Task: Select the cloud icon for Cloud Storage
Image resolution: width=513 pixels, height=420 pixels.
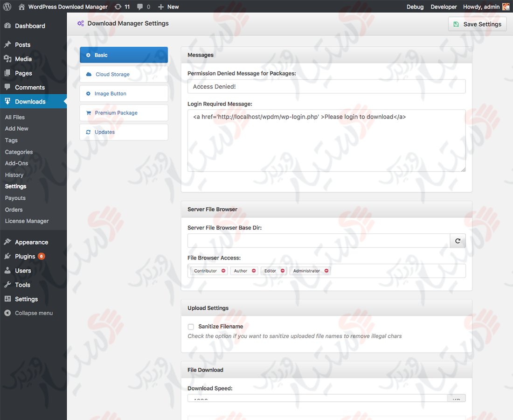Action: (x=90, y=74)
